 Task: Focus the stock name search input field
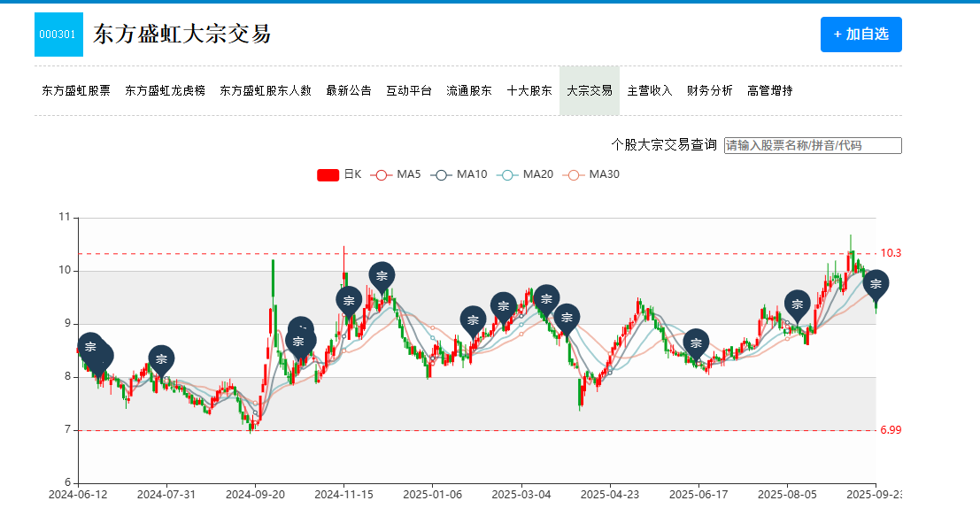tap(813, 145)
